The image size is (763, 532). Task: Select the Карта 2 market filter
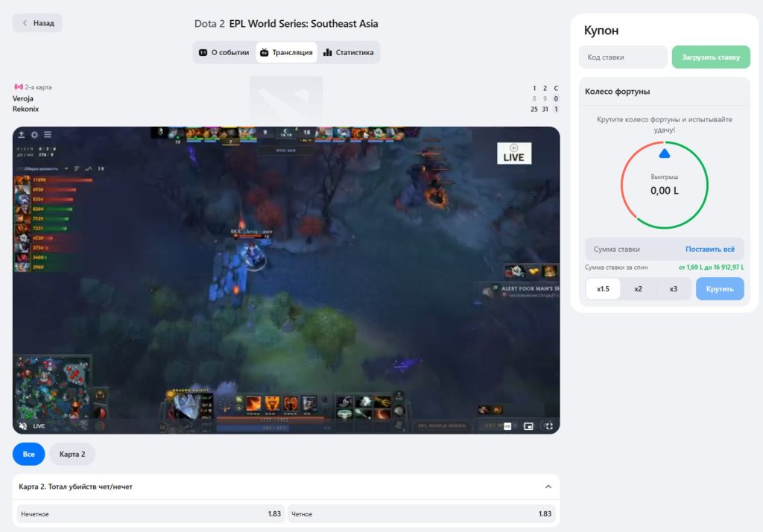72,454
